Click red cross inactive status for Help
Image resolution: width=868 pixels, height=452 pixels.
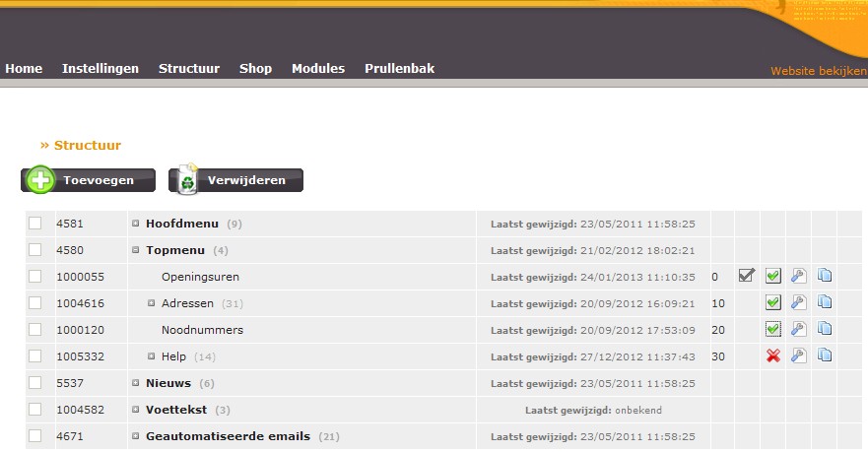[773, 355]
